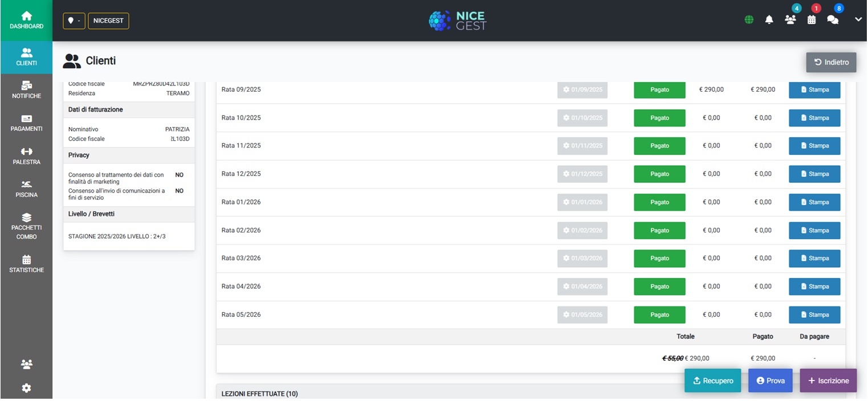Open the chat messages icon with badge 8
Image resolution: width=868 pixels, height=401 pixels.
click(x=833, y=20)
